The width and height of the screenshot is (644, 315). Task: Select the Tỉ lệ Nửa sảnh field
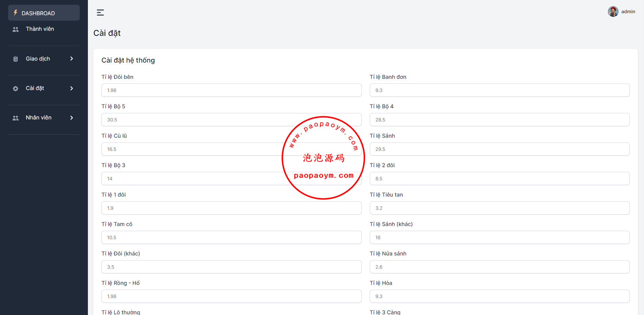click(x=499, y=267)
